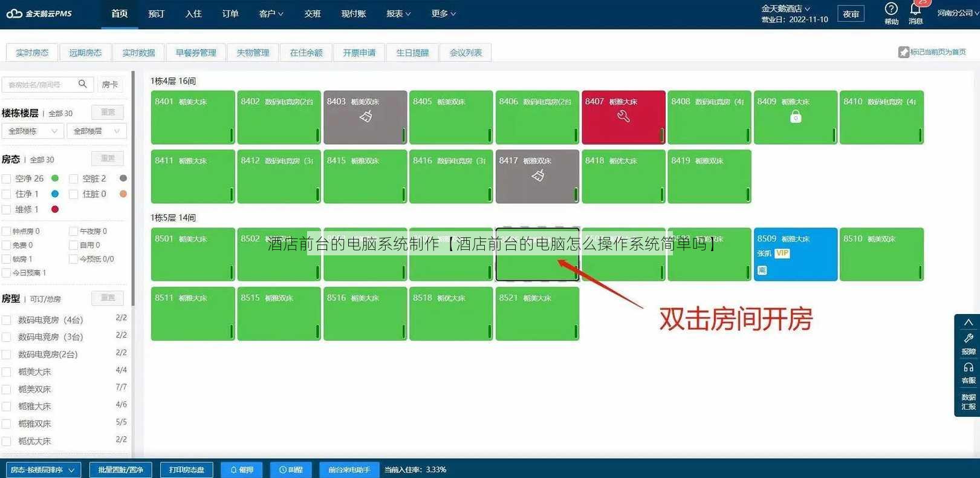The width and height of the screenshot is (980, 478).
Task: Open the data report side button
Action: tap(969, 402)
